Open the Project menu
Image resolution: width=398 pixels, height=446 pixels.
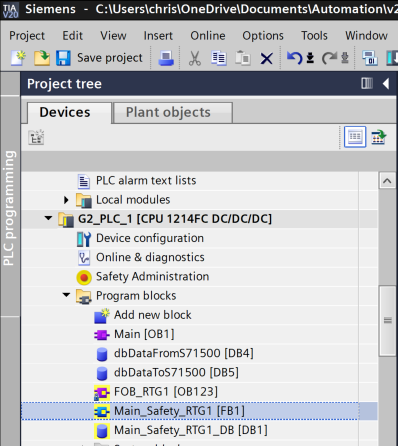(27, 36)
